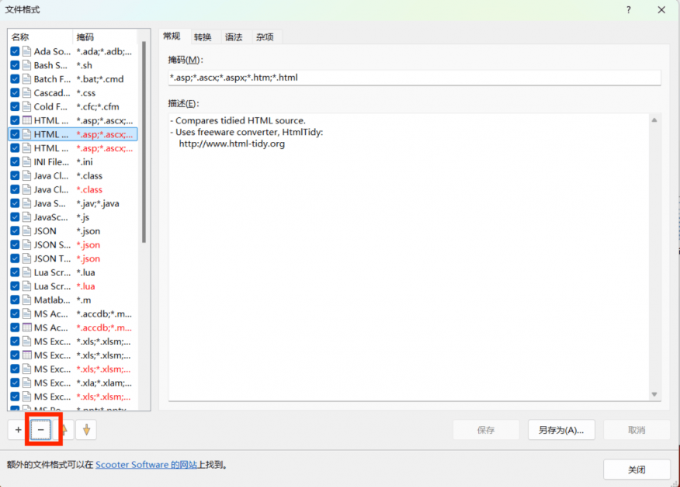Select the *.bat;*.cmd mask text
The image size is (680, 487).
tap(100, 79)
